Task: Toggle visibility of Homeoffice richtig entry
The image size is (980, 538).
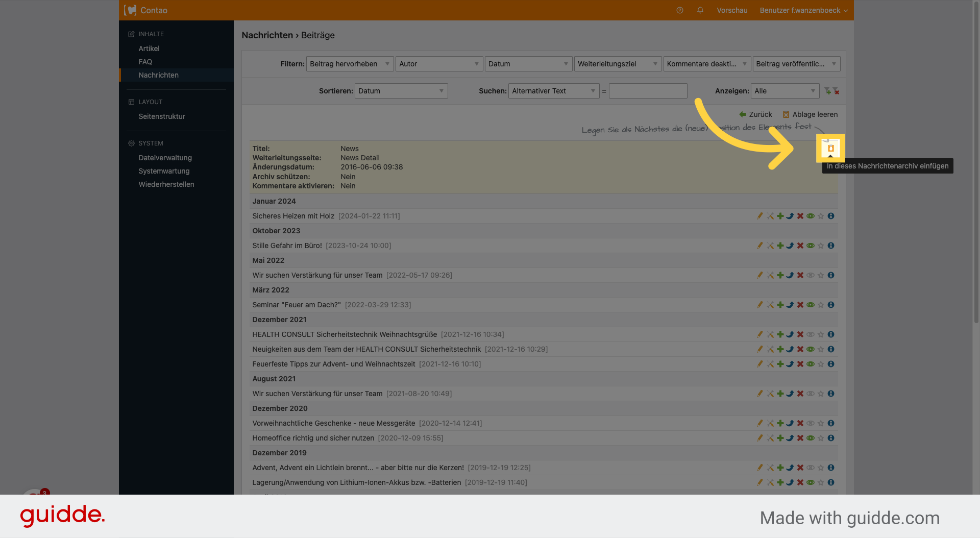Action: click(x=811, y=438)
